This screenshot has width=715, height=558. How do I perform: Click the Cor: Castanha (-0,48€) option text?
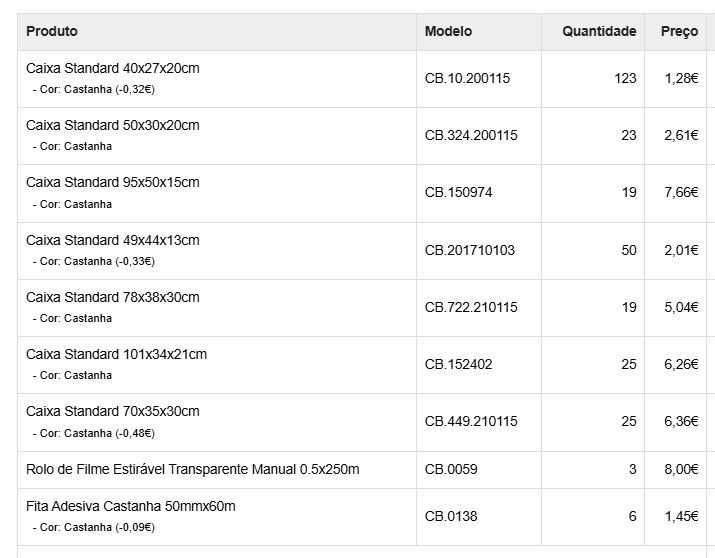(97, 433)
